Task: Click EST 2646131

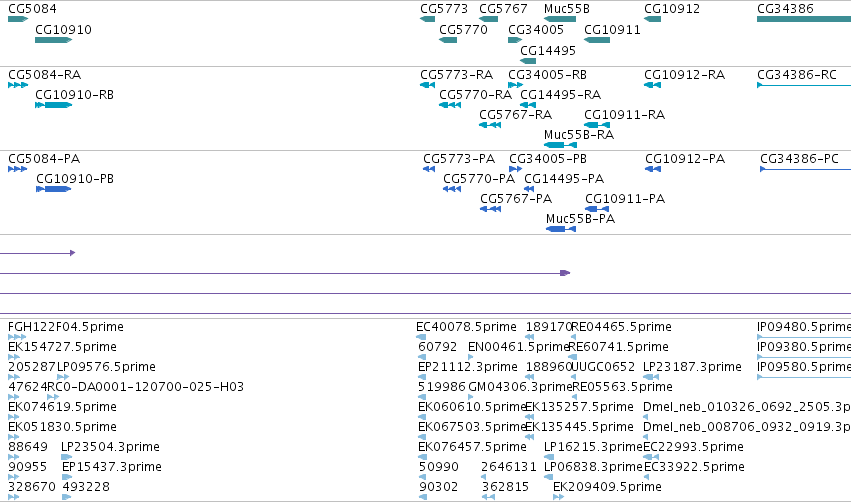Action: click(x=509, y=467)
